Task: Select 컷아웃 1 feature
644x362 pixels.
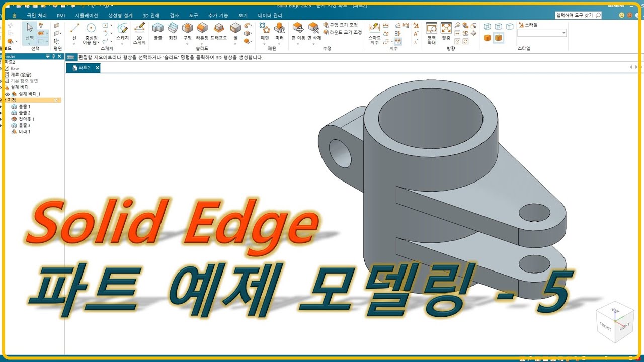Action: coord(23,119)
